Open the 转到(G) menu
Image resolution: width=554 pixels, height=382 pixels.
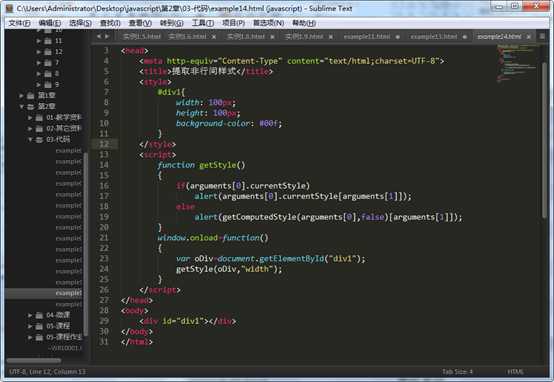point(171,23)
